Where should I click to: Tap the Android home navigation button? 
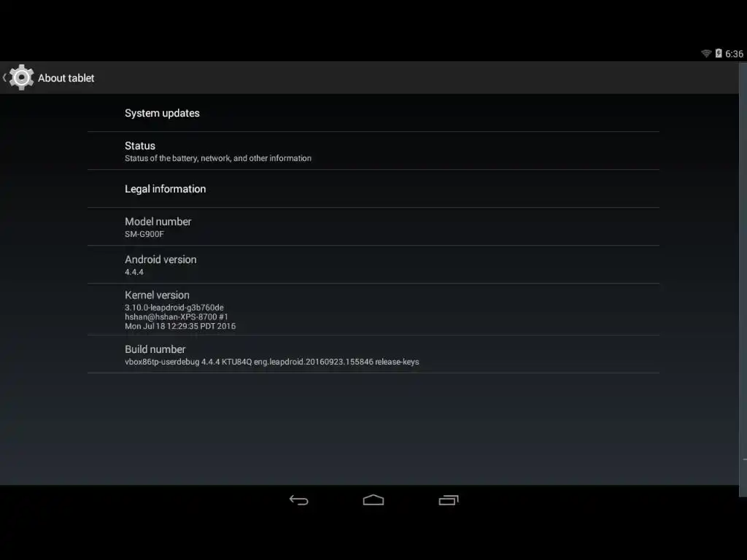(373, 500)
